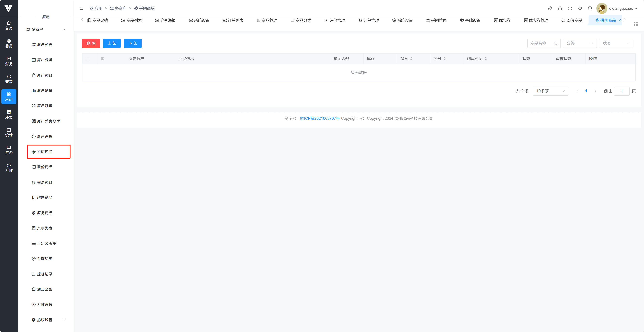Collapse the sidebar menu toggle icon
This screenshot has height=332, width=644.
coord(81,8)
